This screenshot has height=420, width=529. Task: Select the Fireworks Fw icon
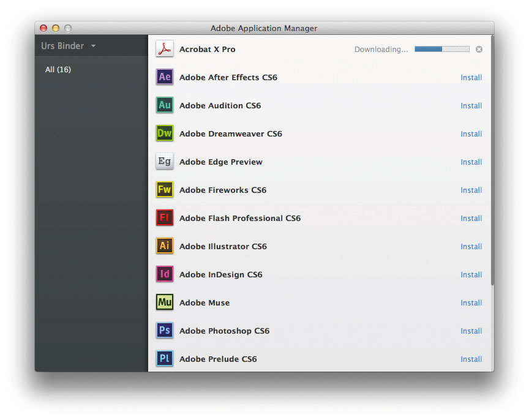click(164, 190)
